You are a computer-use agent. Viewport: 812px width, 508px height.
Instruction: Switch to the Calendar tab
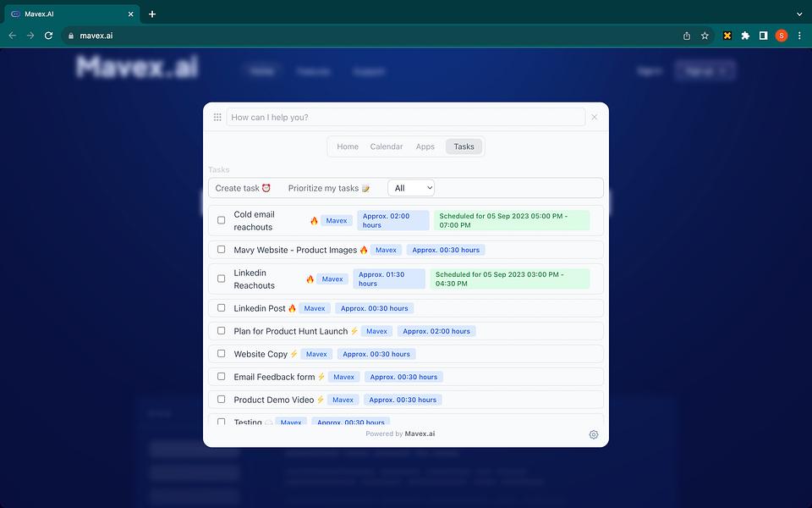coord(387,146)
